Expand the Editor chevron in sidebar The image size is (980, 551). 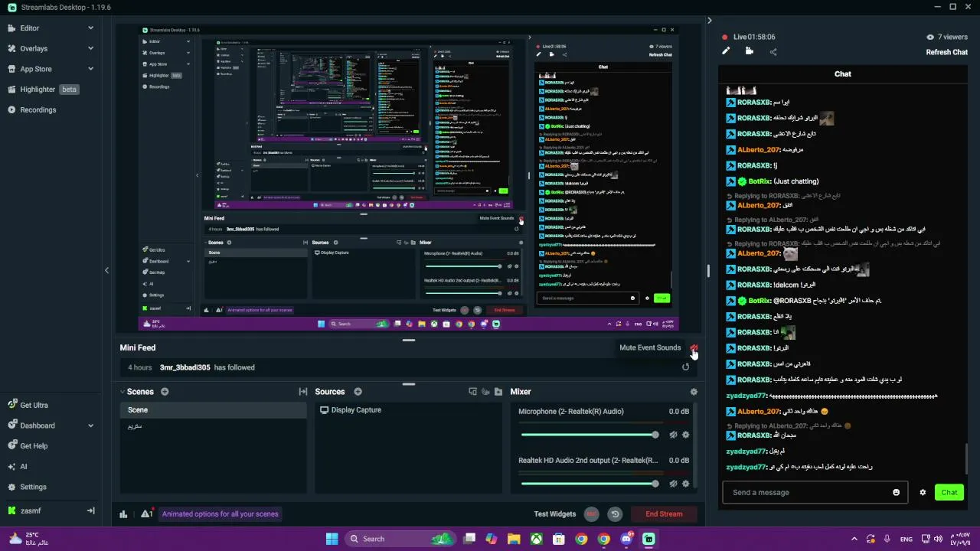(90, 28)
